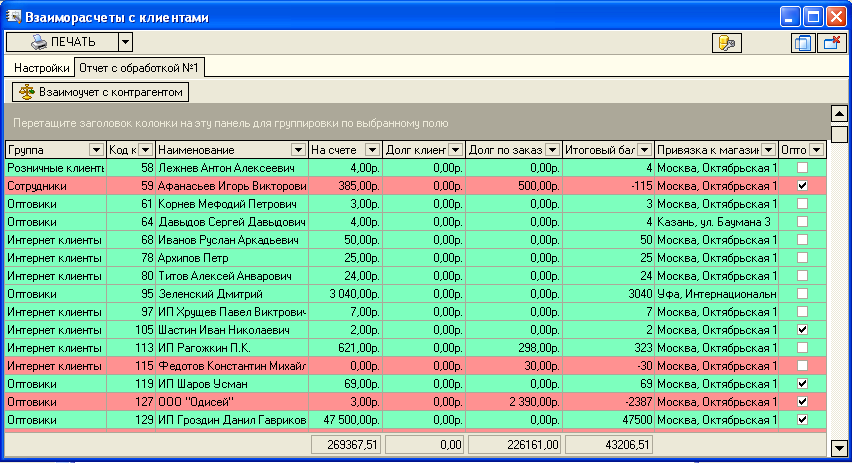
Task: Click the 298,00р. order debt cell
Action: click(514, 348)
